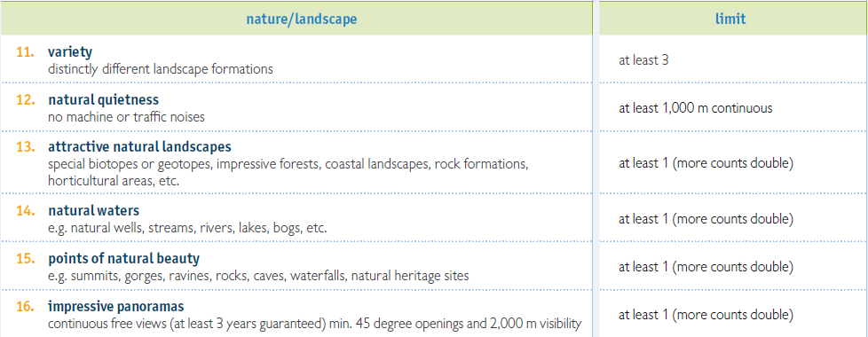Click the 'natural waters' criterion title

coord(93,211)
